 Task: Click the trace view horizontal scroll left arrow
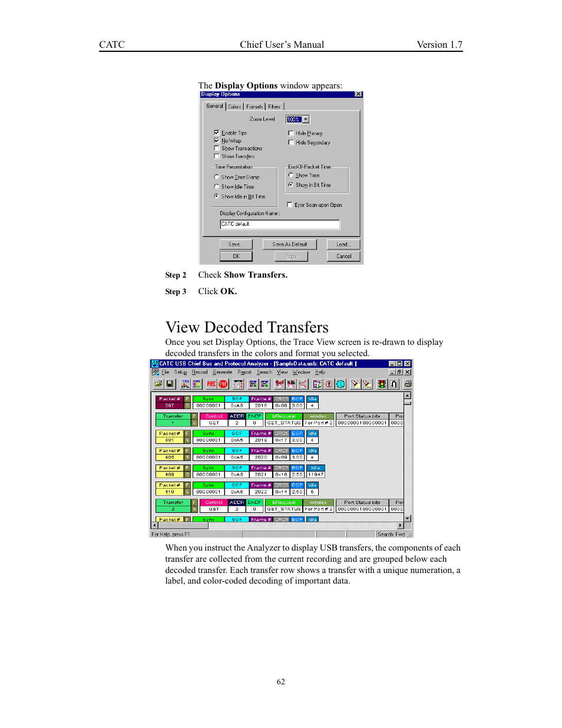(155, 525)
